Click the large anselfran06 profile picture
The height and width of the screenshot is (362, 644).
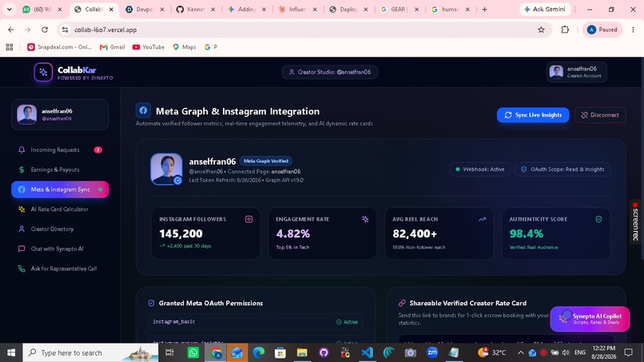click(166, 169)
